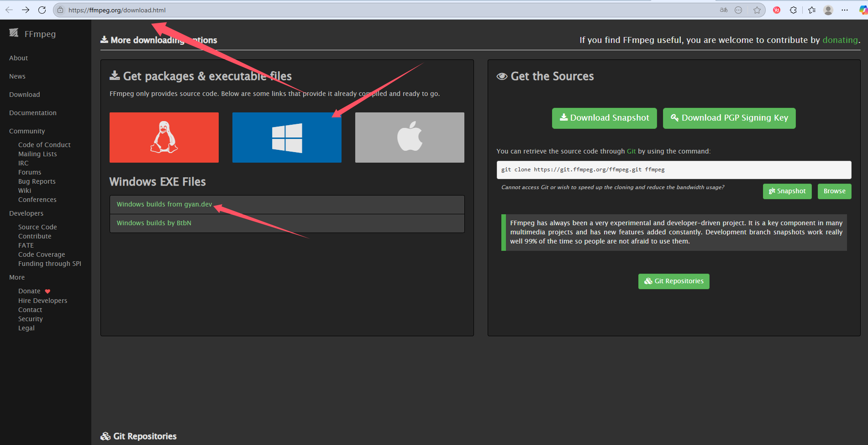
Task: Open the translate page icon
Action: 724,10
